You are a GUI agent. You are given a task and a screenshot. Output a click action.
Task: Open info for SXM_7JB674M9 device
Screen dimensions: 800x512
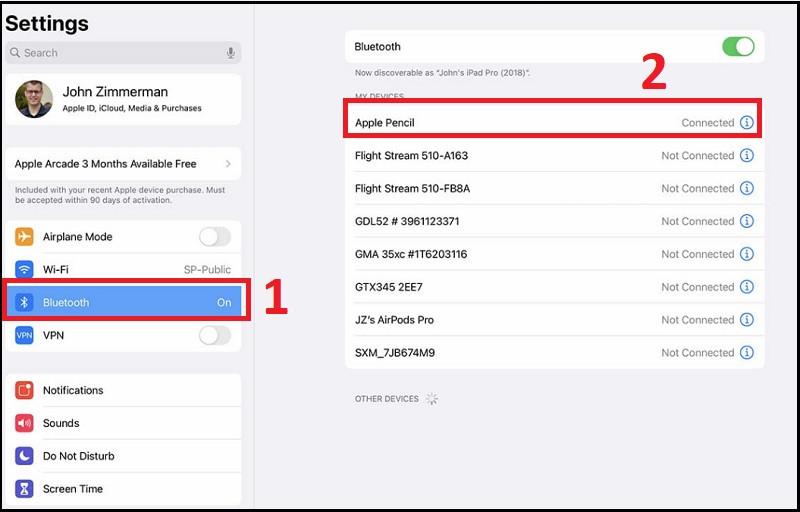tap(746, 353)
